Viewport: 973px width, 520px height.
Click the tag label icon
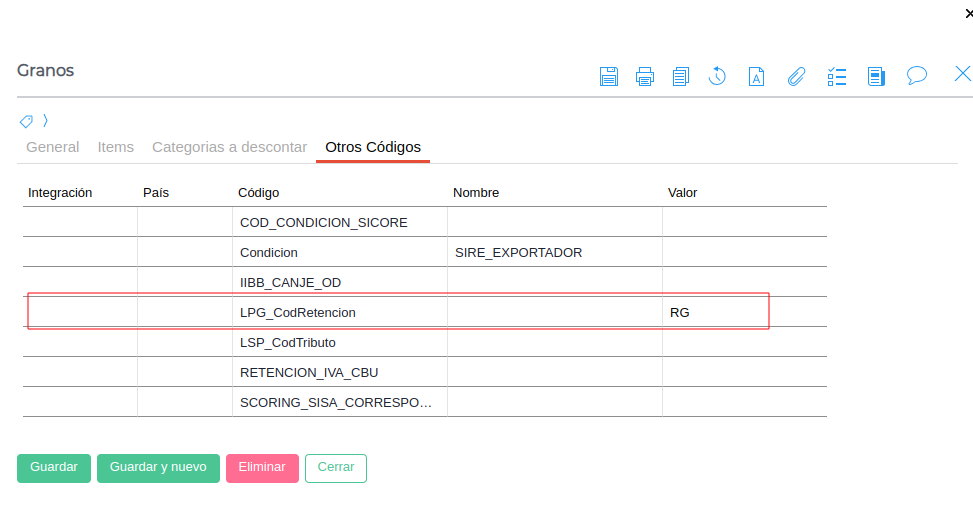tap(27, 121)
